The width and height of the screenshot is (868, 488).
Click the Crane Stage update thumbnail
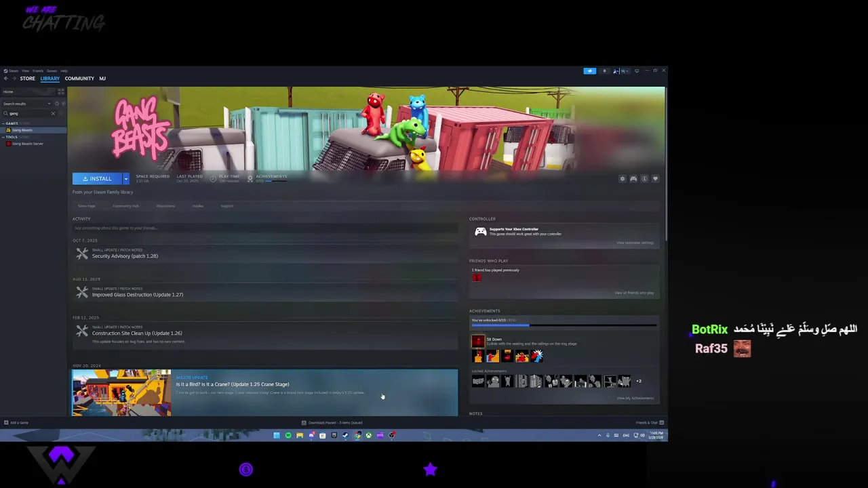point(122,392)
